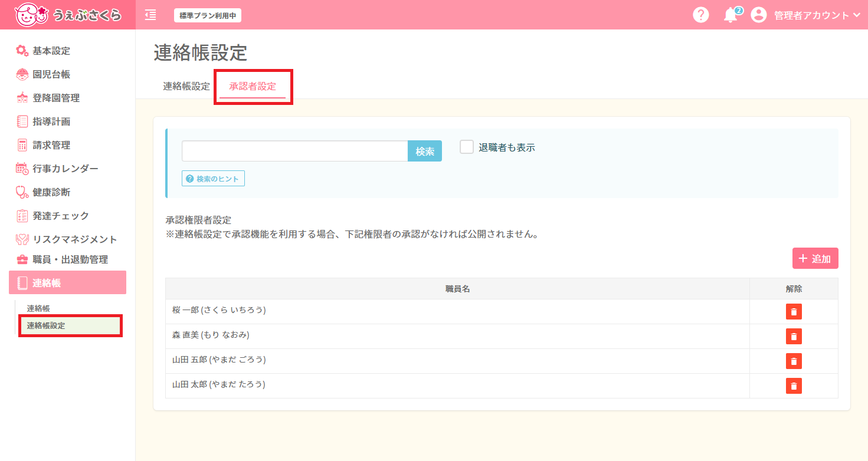Select row 山田 五郎 (やまだ ごろう)
This screenshot has height=461, width=868.
coord(502,361)
